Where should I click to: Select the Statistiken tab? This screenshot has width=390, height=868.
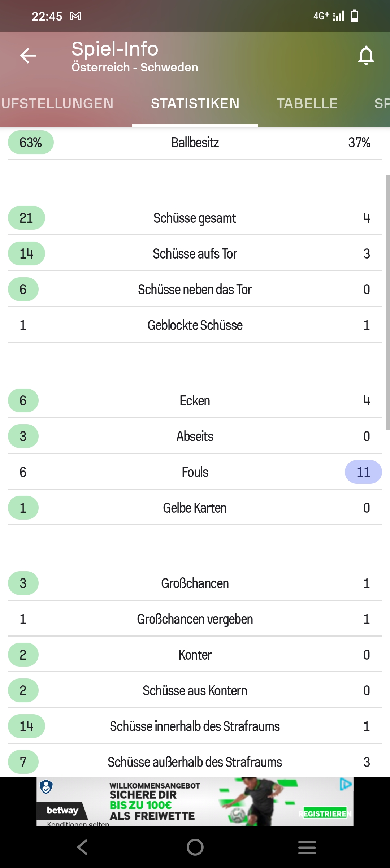tap(195, 104)
